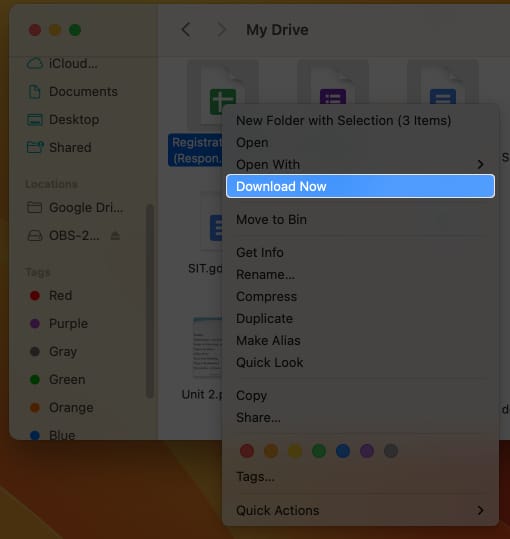This screenshot has height=539, width=510.
Task: Filter by the Green tag in sidebar
Action: pyautogui.click(x=57, y=380)
